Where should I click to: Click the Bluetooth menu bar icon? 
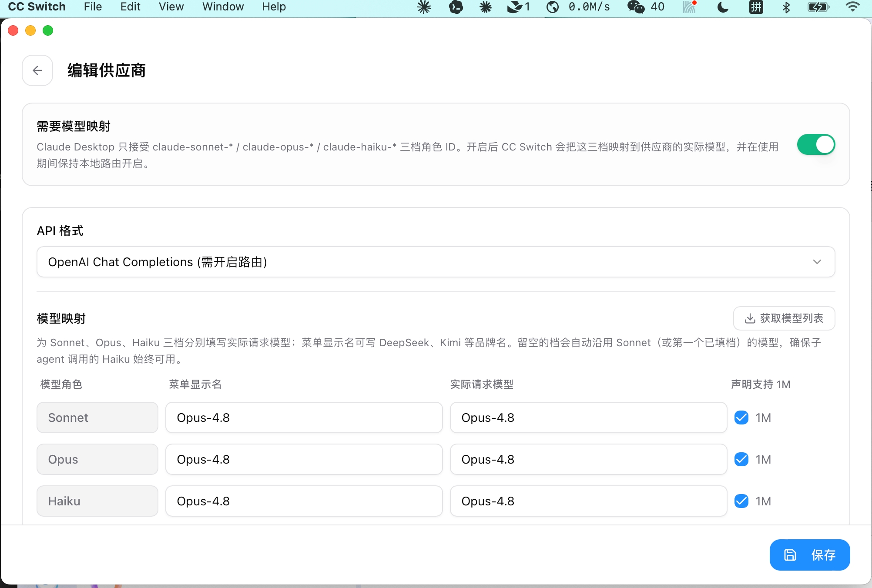pyautogui.click(x=786, y=7)
